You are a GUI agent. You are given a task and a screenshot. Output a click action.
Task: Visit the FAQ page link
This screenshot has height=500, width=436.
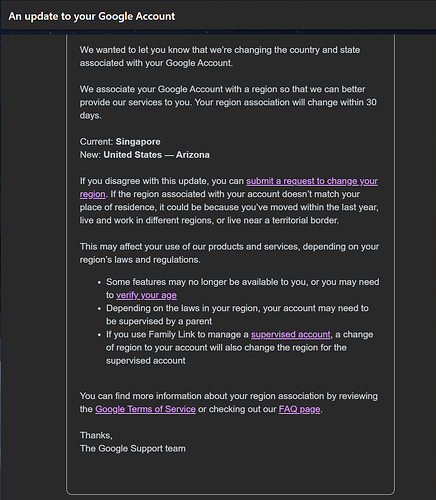tap(299, 409)
